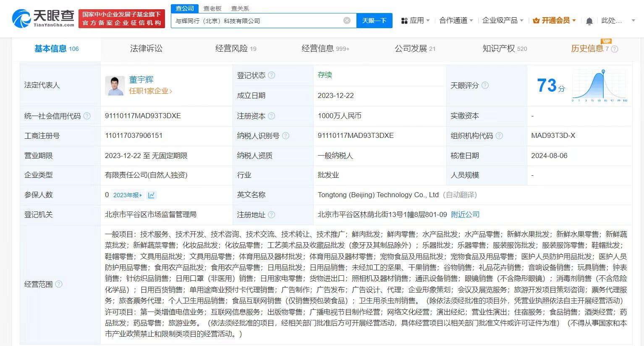Viewport: 644px width, 346px height.
Task: Click the apps grid icon beside 应用
Action: coord(403,20)
